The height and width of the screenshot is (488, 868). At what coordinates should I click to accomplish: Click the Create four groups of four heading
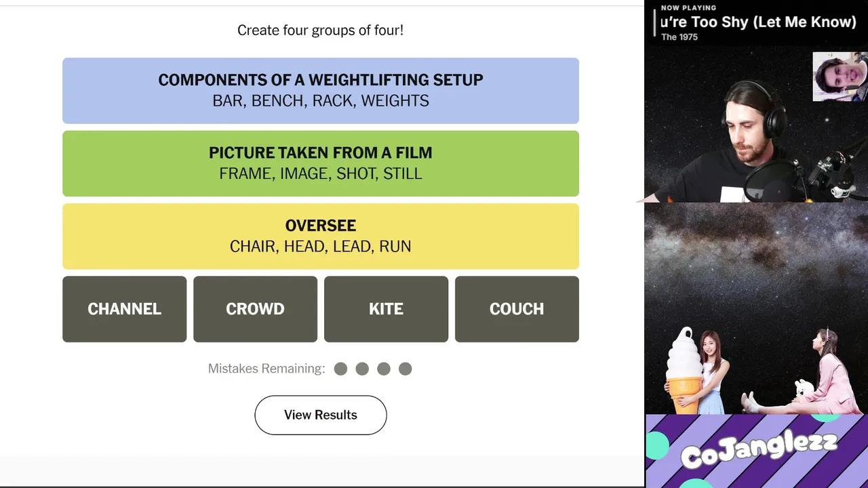coord(320,30)
